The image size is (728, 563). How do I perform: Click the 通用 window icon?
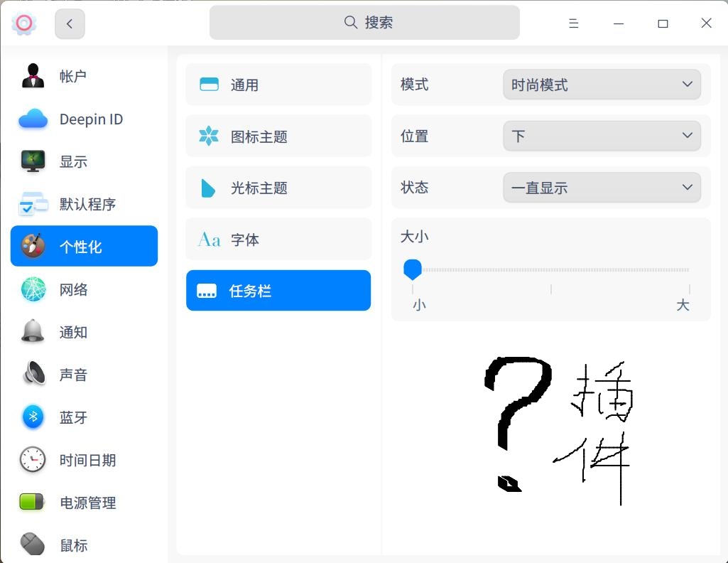tap(209, 85)
